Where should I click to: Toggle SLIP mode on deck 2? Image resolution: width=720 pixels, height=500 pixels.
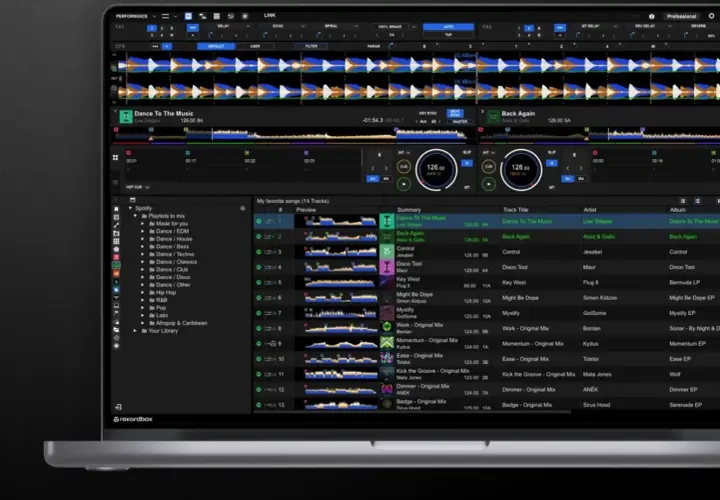(x=551, y=152)
